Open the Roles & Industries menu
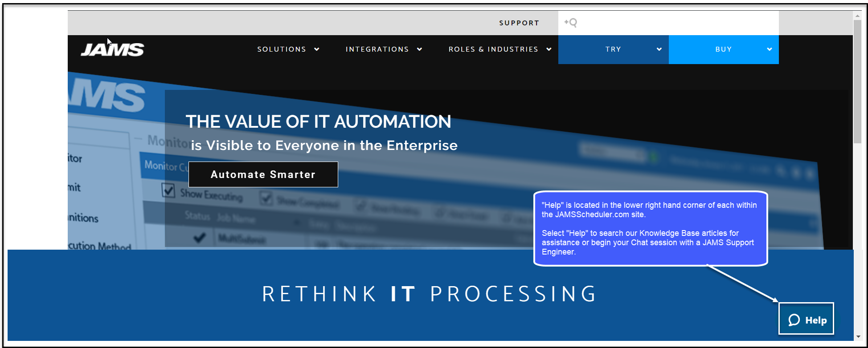Viewport: 868px width, 348px height. click(493, 49)
